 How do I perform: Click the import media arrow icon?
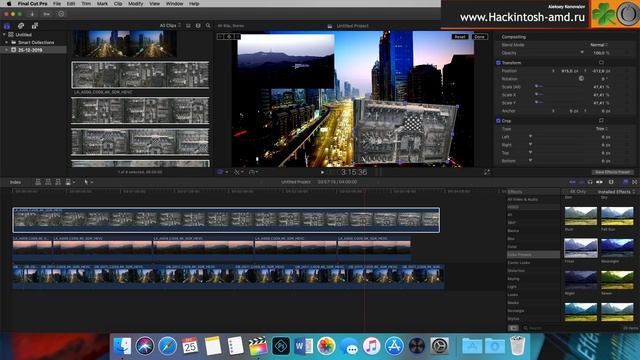pos(32,14)
